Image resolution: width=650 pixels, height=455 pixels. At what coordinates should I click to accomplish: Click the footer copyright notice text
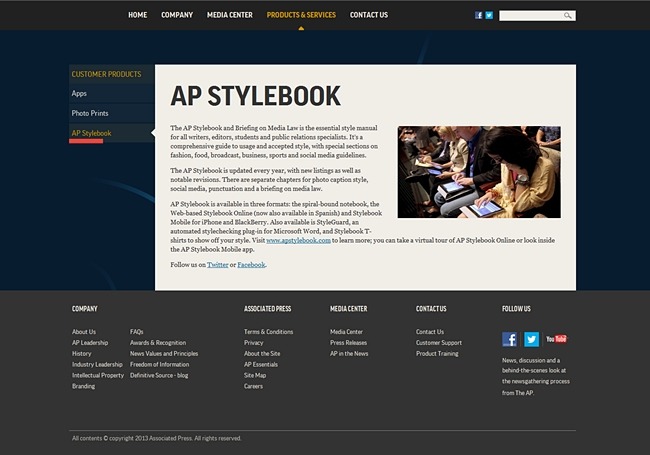point(157,438)
